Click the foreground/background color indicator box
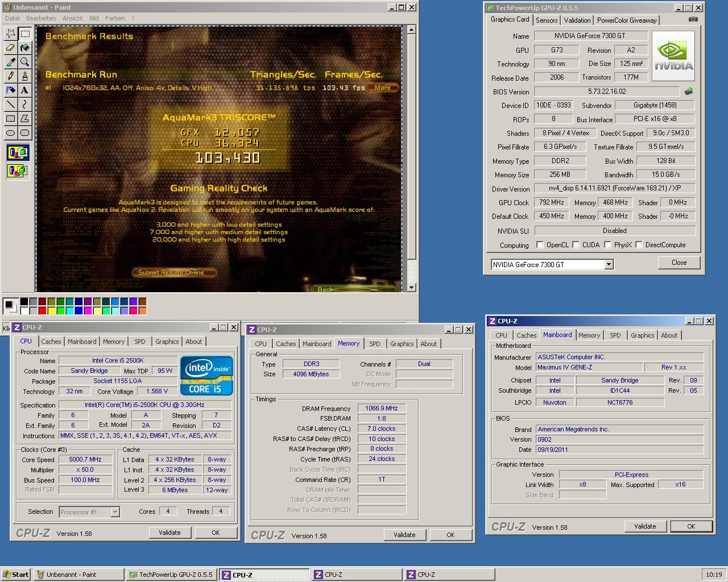The height and width of the screenshot is (582, 728). coord(10,306)
